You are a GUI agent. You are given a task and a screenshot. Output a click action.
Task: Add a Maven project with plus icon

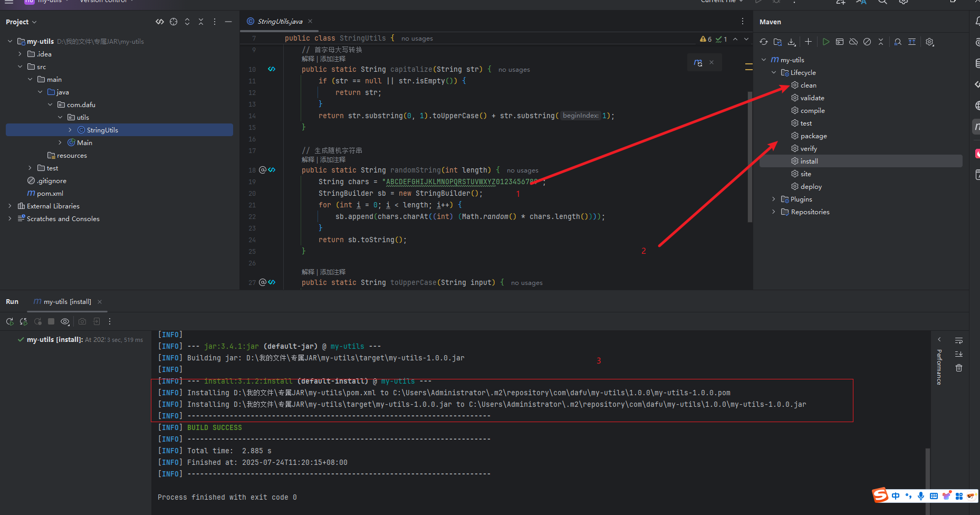point(808,42)
